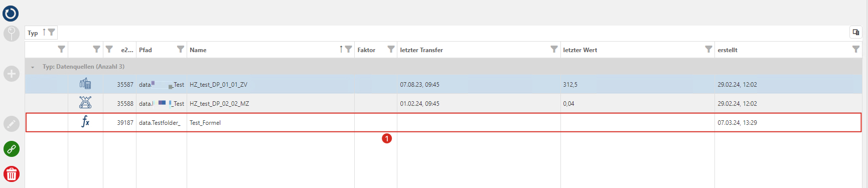Click the building icon in row 35587
The width and height of the screenshot is (868, 188).
[x=85, y=84]
